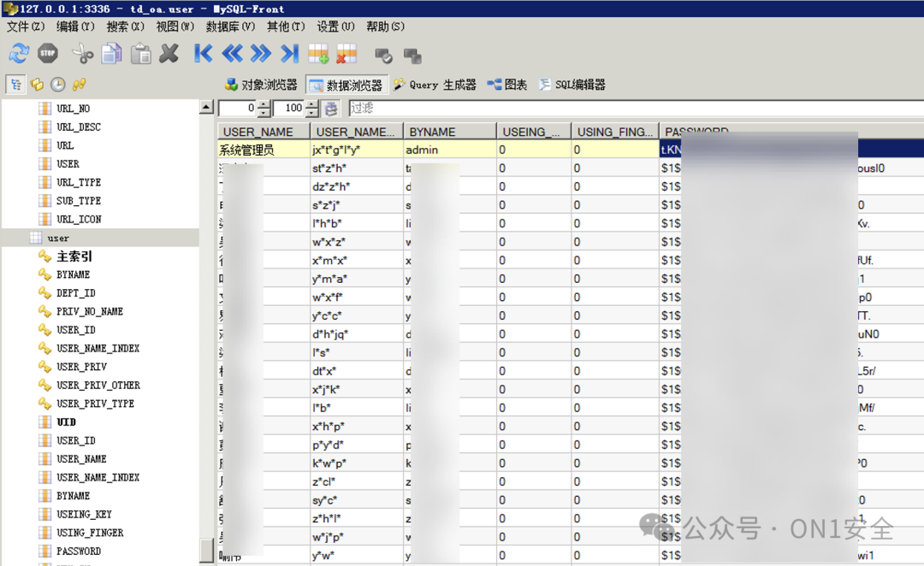
Task: Open the 文件 menu
Action: pos(26,27)
